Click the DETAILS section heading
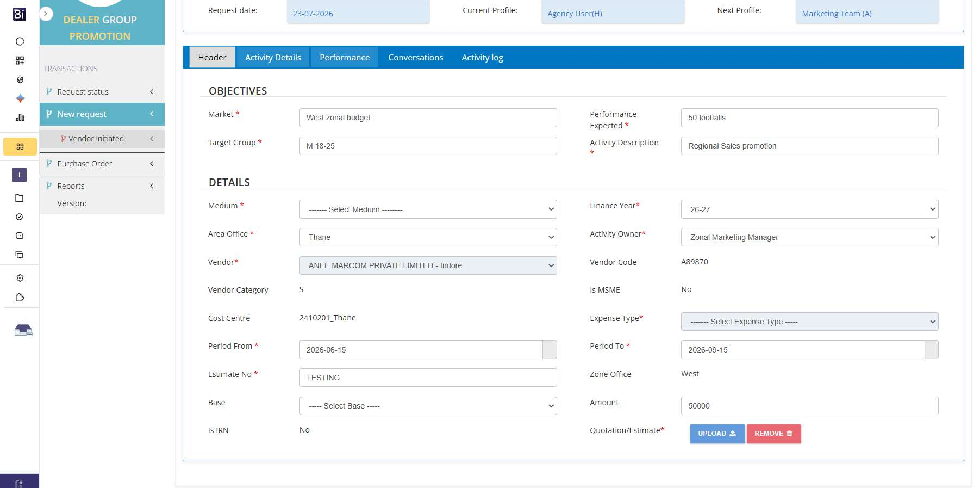This screenshot has width=980, height=488. tap(229, 182)
